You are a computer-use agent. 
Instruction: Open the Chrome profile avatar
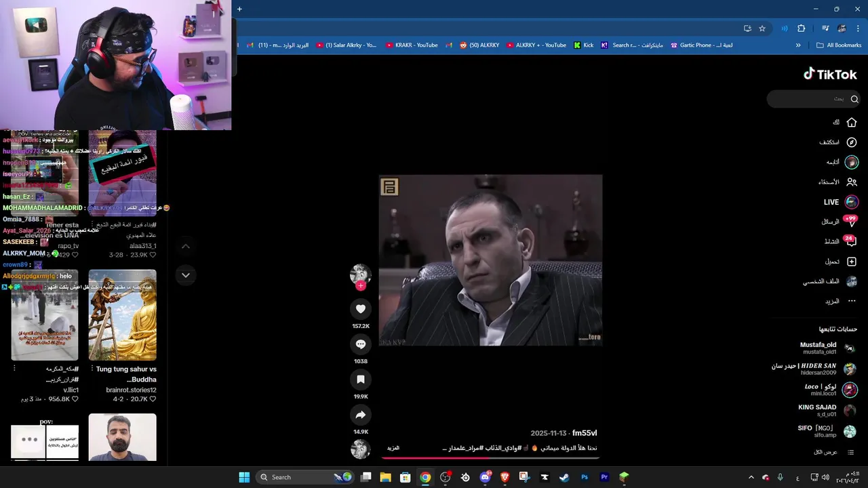point(842,28)
